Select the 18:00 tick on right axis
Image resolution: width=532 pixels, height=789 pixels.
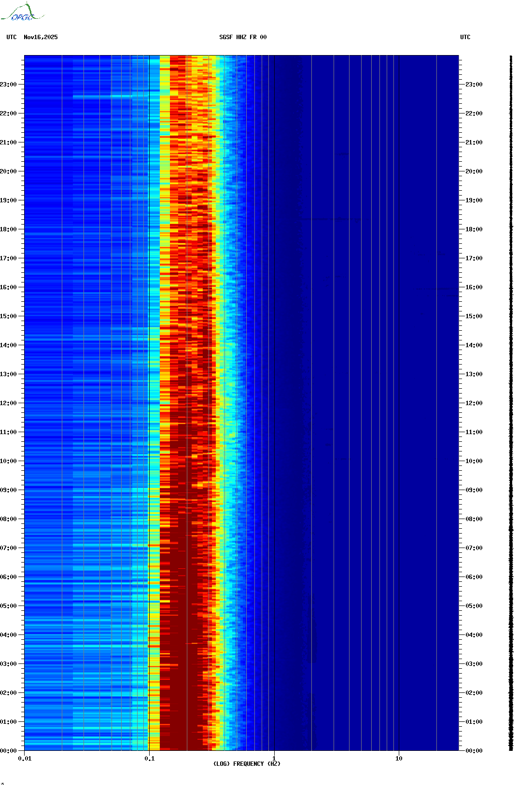(474, 229)
